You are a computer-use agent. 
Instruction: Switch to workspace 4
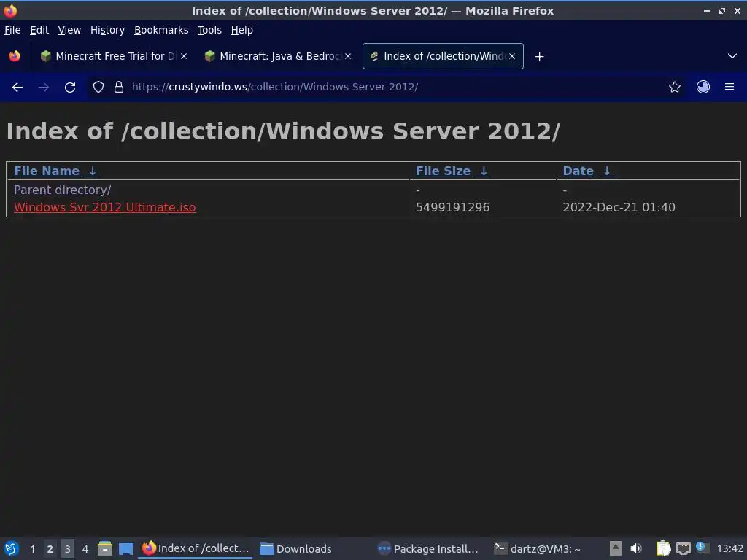85,549
